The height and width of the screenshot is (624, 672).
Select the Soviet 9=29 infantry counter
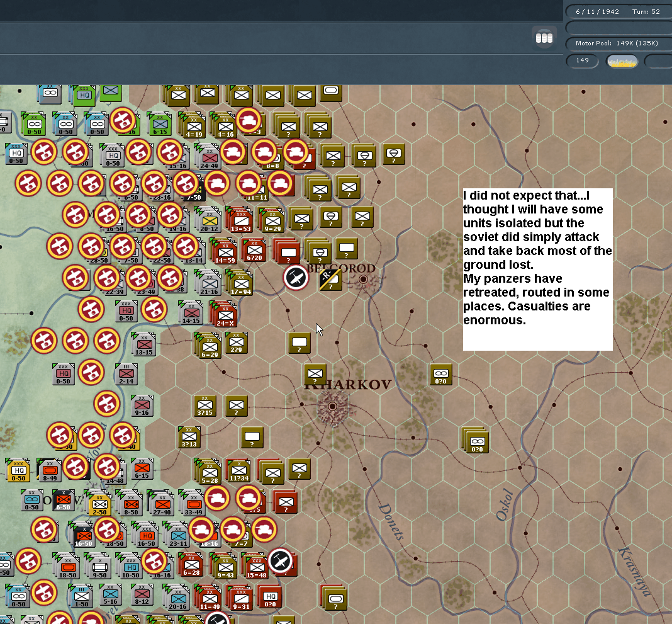coord(272,220)
